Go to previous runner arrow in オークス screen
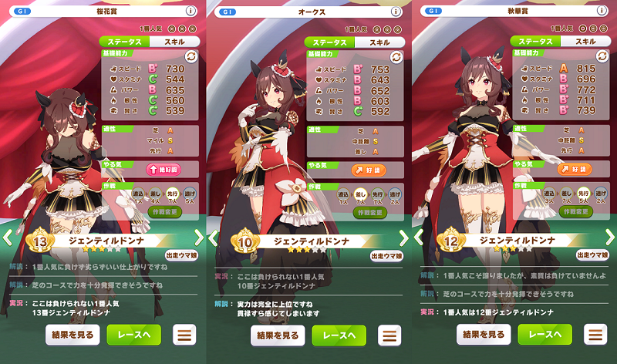This screenshot has height=364, width=617. [x=213, y=238]
